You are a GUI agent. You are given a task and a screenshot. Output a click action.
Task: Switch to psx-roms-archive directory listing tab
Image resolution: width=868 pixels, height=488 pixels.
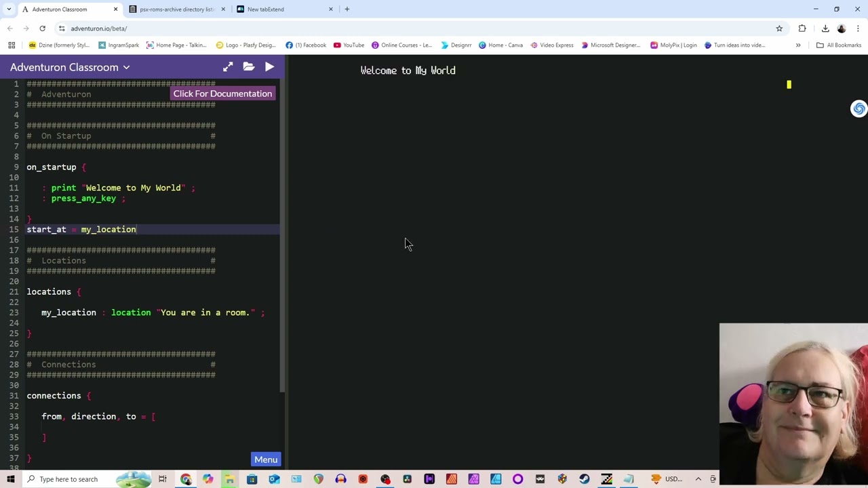point(178,9)
